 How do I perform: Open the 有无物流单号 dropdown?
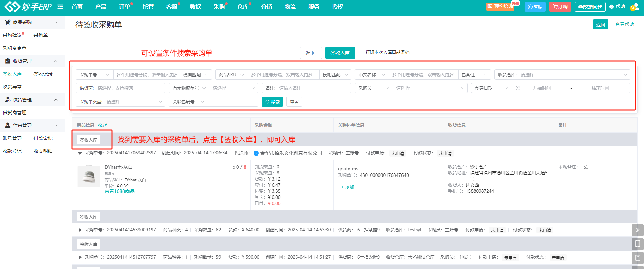(189, 88)
